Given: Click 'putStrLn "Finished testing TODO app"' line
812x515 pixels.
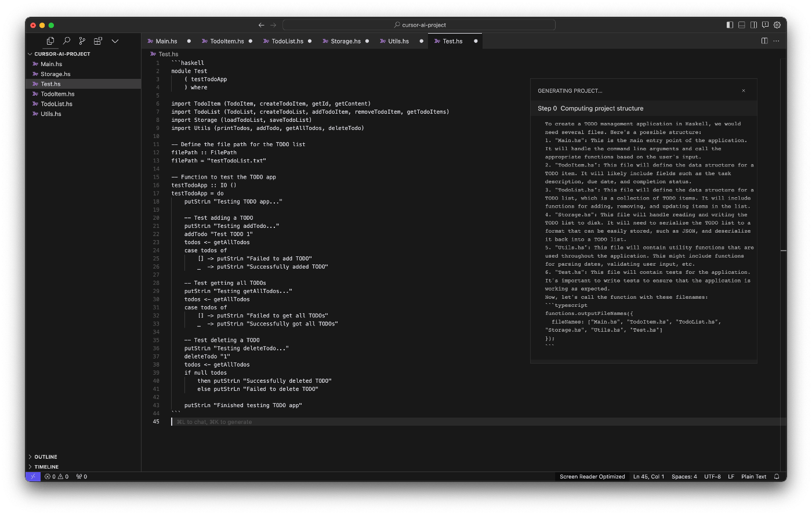Looking at the screenshot, I should tap(243, 405).
